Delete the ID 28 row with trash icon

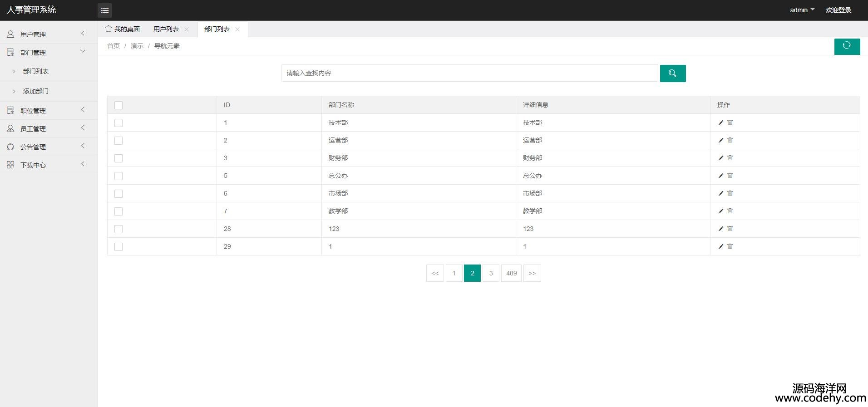730,228
